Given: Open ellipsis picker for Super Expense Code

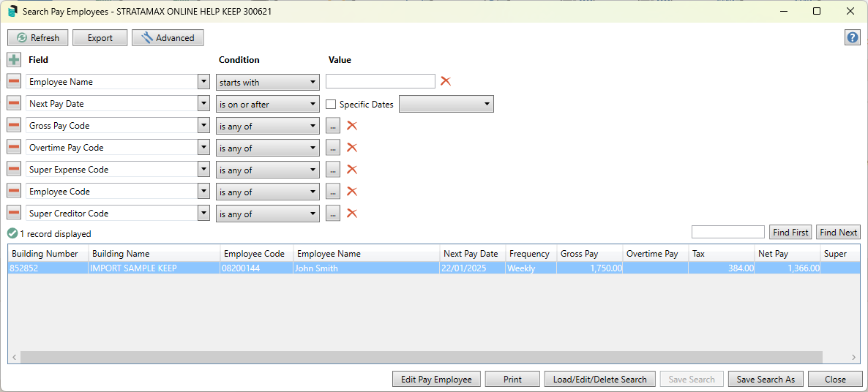Looking at the screenshot, I should (333, 170).
